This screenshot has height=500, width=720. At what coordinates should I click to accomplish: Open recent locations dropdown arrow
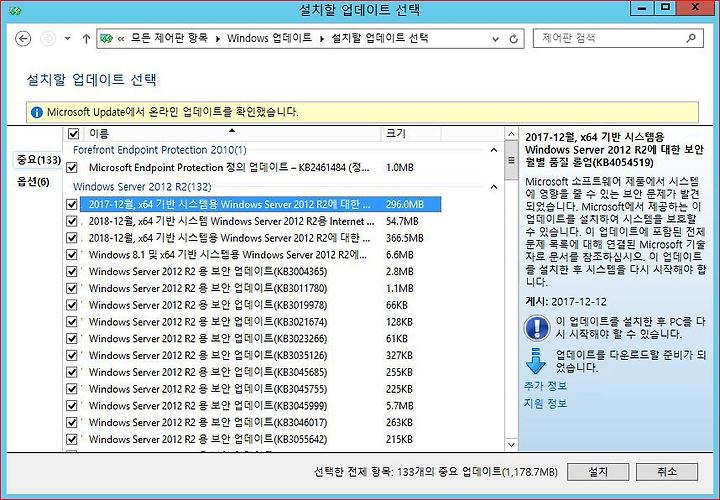point(68,39)
